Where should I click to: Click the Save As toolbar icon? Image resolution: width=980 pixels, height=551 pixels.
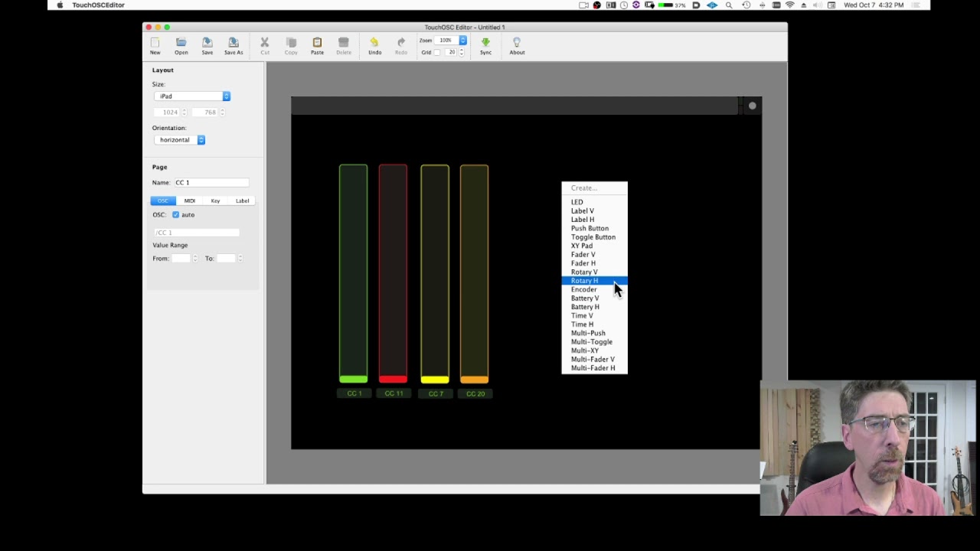[234, 42]
